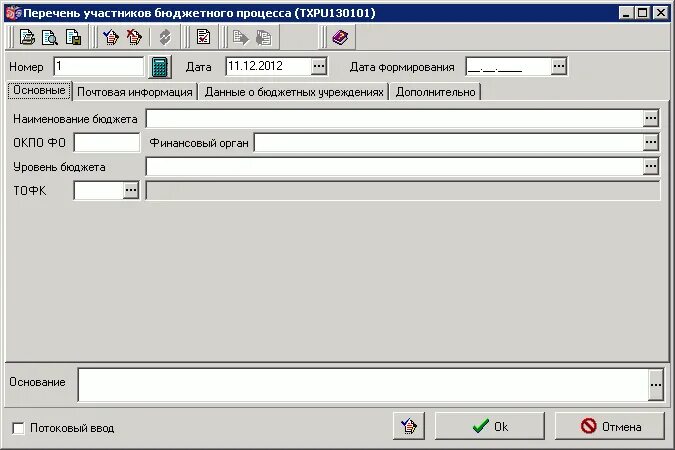Click the grayed-out link chain toolbar icon

point(165,37)
